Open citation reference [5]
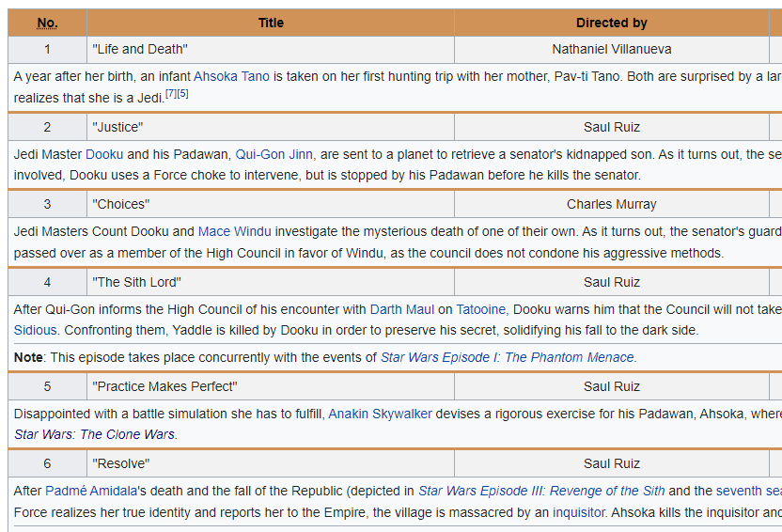 click(x=182, y=93)
